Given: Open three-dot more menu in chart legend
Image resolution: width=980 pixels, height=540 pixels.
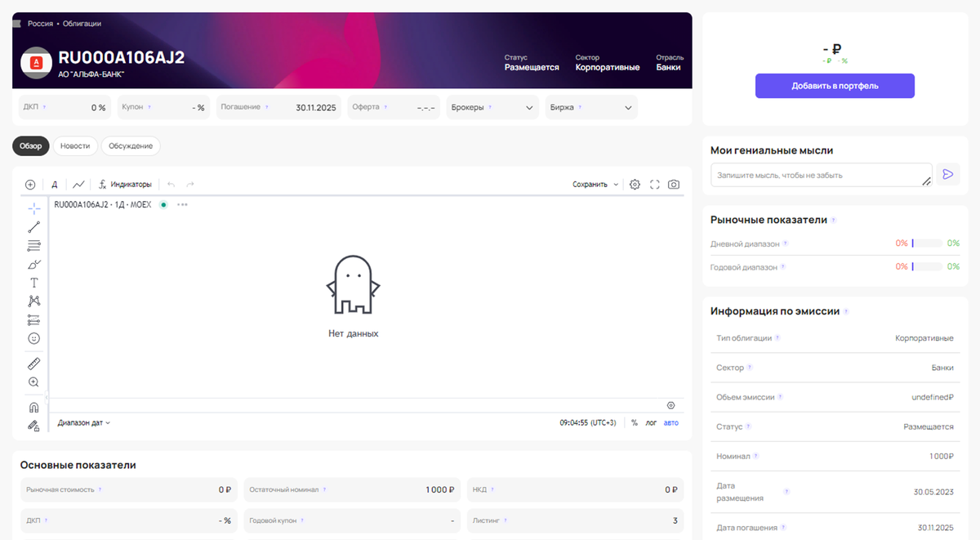Looking at the screenshot, I should pyautogui.click(x=182, y=204).
